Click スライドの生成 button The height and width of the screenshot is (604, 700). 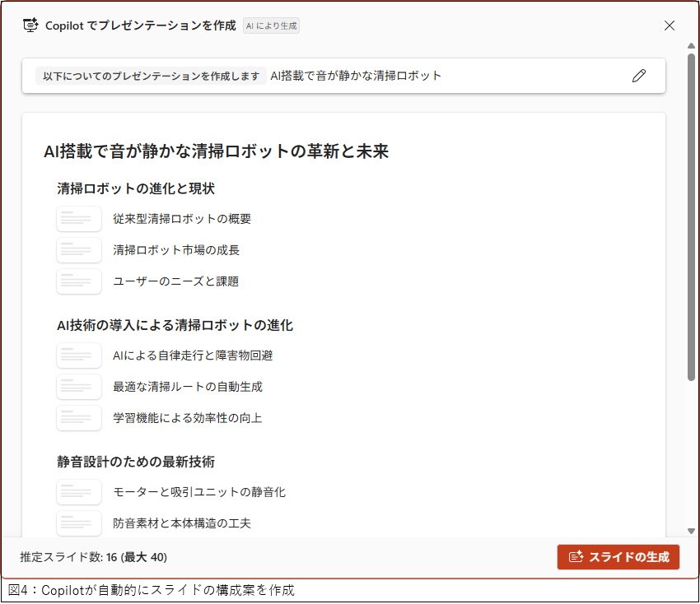[x=618, y=557]
